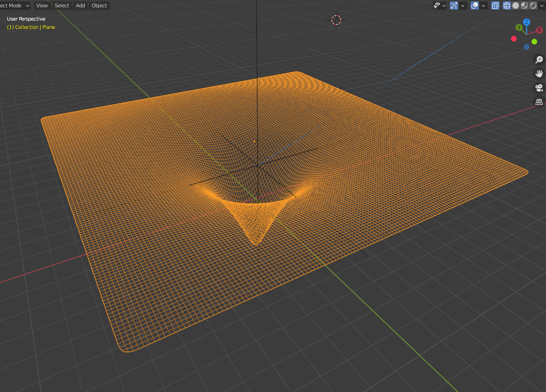Open the object mode selector dropdown
The width and height of the screenshot is (546, 392).
[x=15, y=6]
